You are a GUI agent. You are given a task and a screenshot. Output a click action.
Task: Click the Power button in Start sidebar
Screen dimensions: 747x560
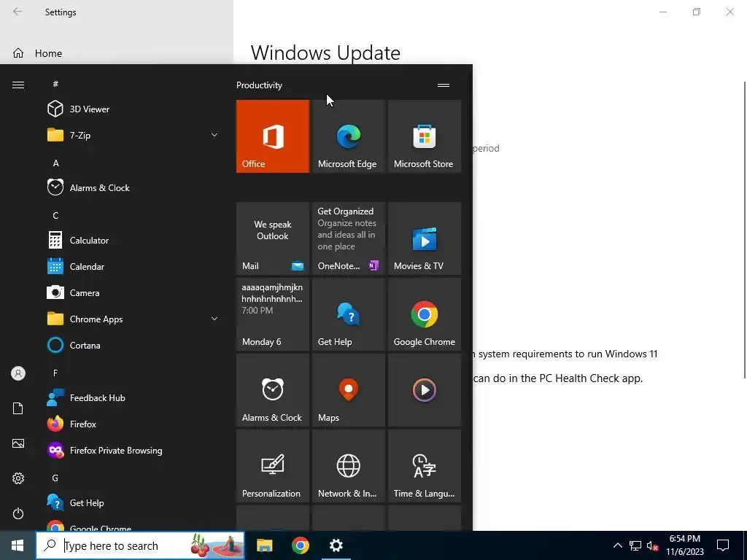click(18, 513)
